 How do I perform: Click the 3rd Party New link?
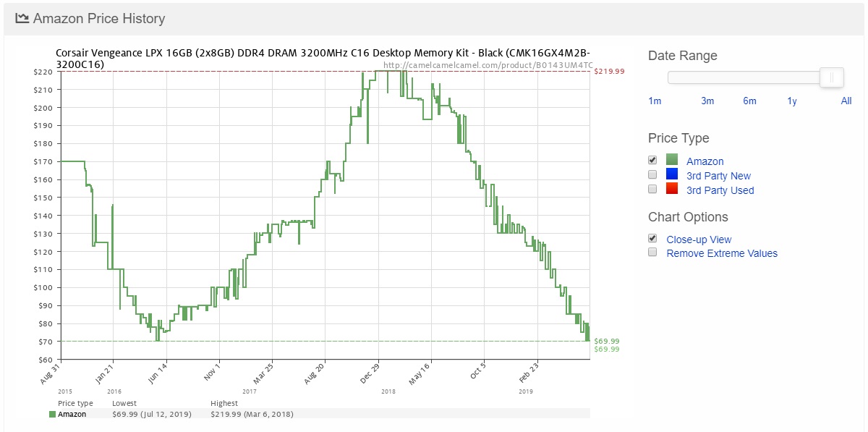click(x=718, y=176)
